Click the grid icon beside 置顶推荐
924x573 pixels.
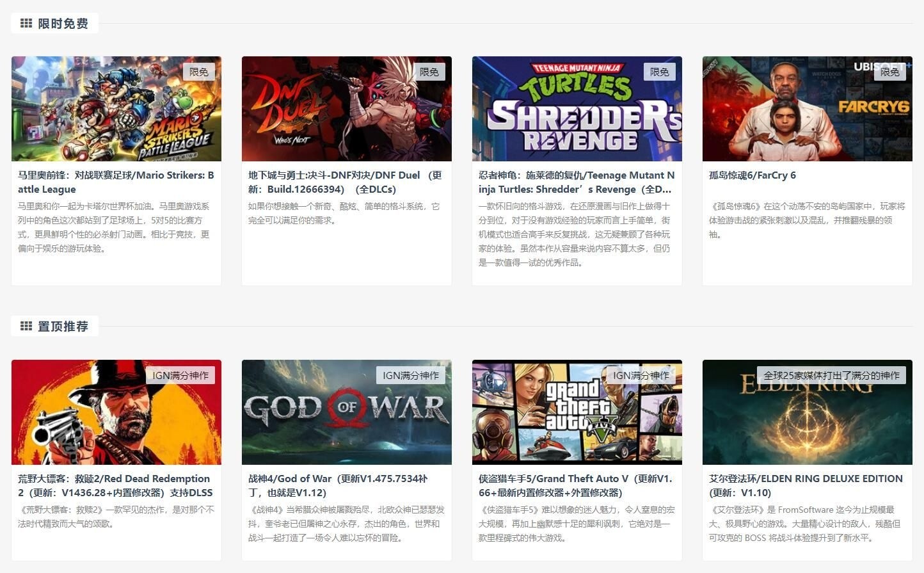tap(26, 327)
